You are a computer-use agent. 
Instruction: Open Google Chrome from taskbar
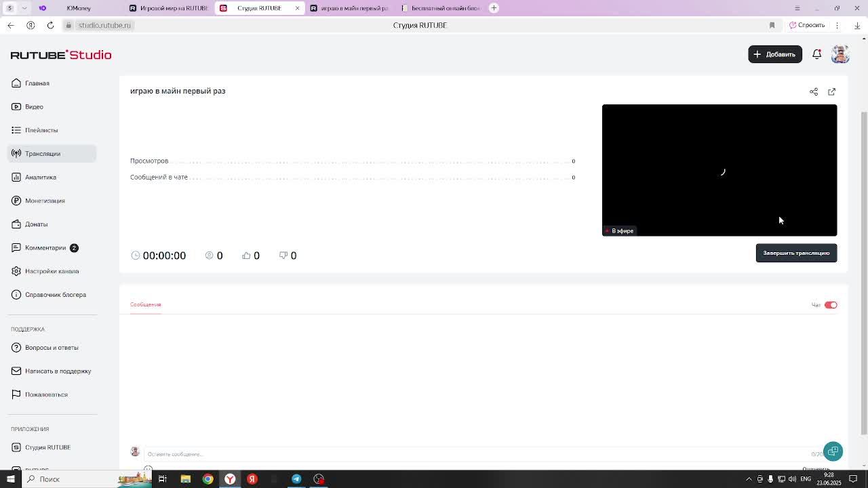point(208,479)
